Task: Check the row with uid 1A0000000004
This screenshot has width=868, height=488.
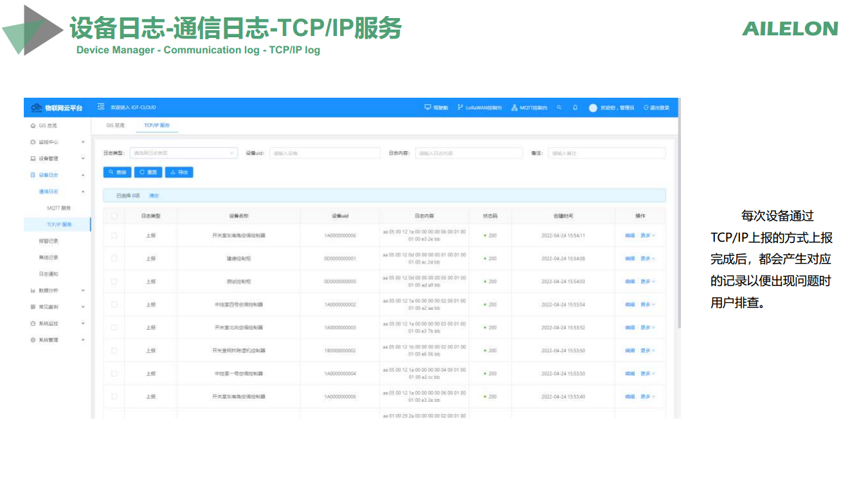Action: pyautogui.click(x=114, y=374)
